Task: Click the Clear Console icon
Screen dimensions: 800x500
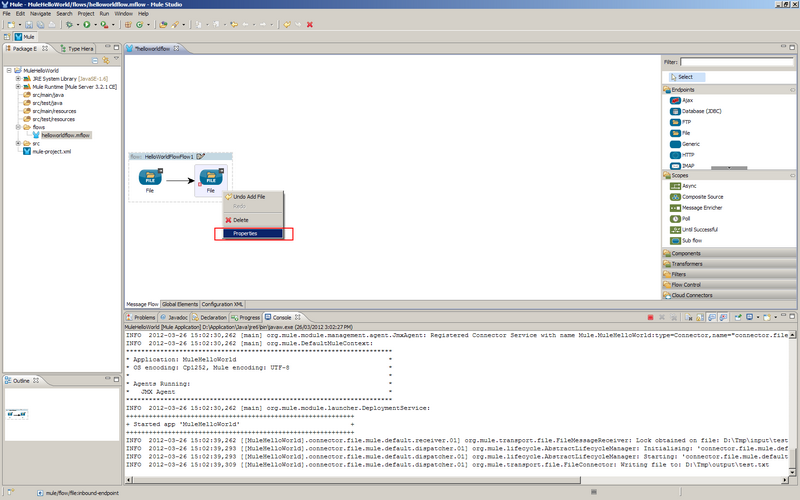Action: tap(688, 317)
